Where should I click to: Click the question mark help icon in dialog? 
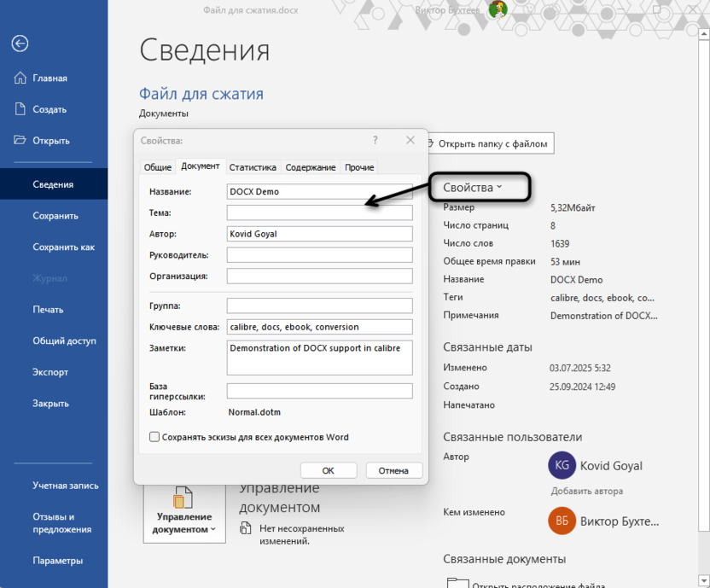[x=375, y=141]
